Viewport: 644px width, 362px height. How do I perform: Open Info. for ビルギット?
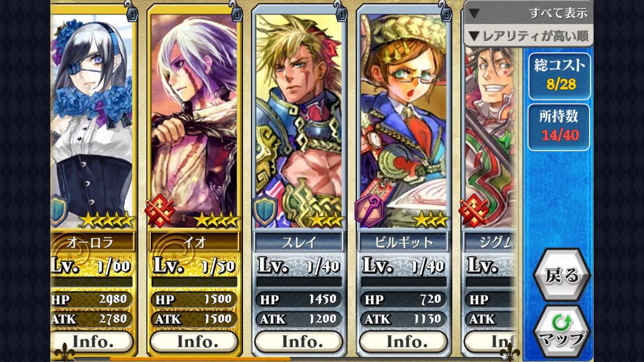[404, 341]
